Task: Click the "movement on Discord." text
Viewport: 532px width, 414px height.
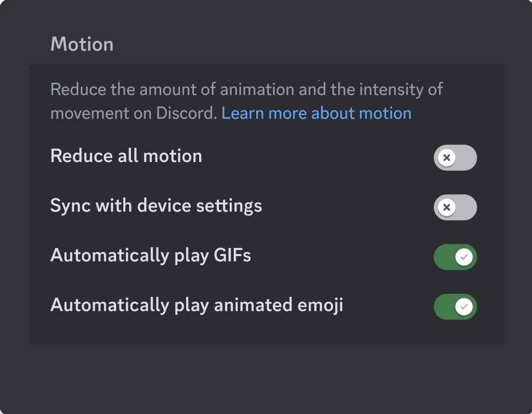Action: pos(134,113)
